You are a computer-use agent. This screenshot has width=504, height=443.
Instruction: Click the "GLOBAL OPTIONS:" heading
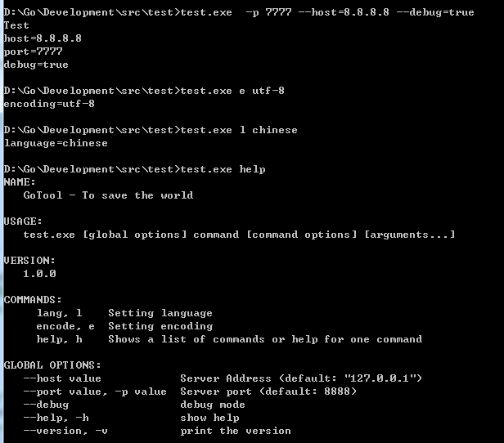point(52,365)
